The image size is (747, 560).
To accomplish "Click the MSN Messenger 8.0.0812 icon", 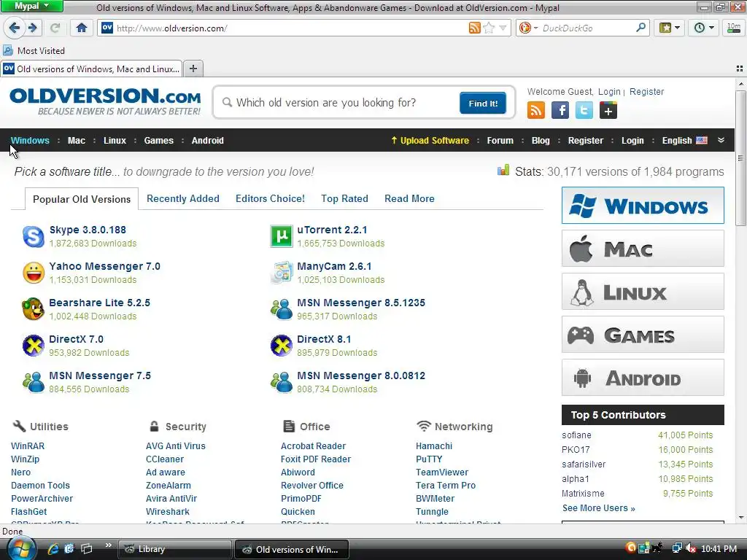I will pos(282,382).
